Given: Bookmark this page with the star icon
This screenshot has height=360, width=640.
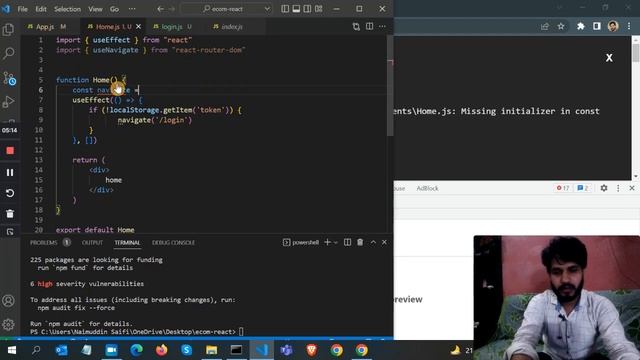Looking at the screenshot, I should point(561,27).
